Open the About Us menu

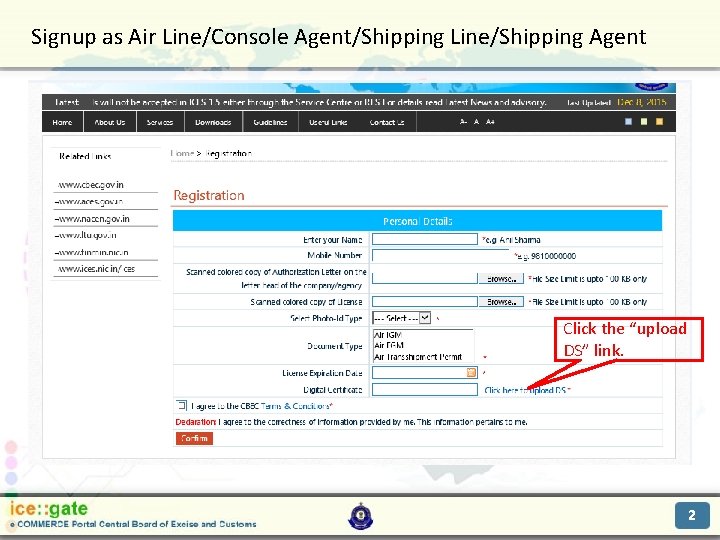[110, 122]
